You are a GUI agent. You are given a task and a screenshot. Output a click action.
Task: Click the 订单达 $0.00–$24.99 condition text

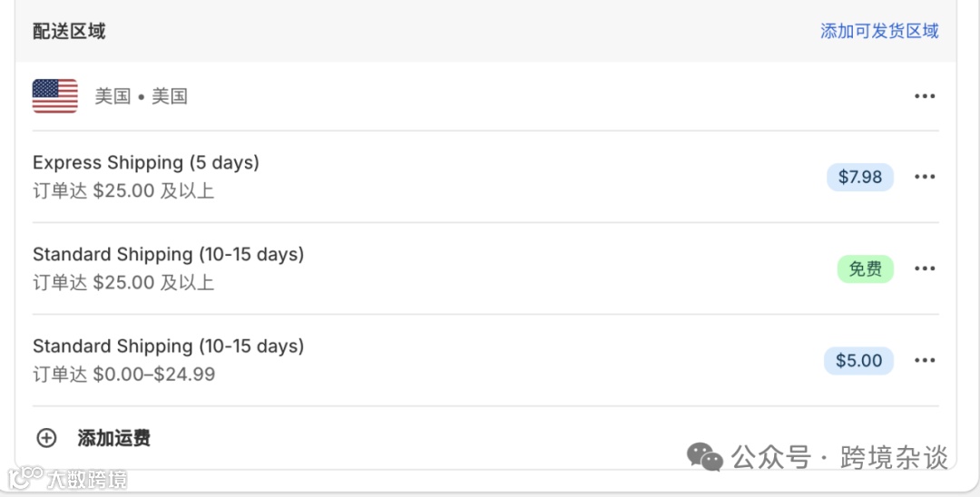(124, 375)
